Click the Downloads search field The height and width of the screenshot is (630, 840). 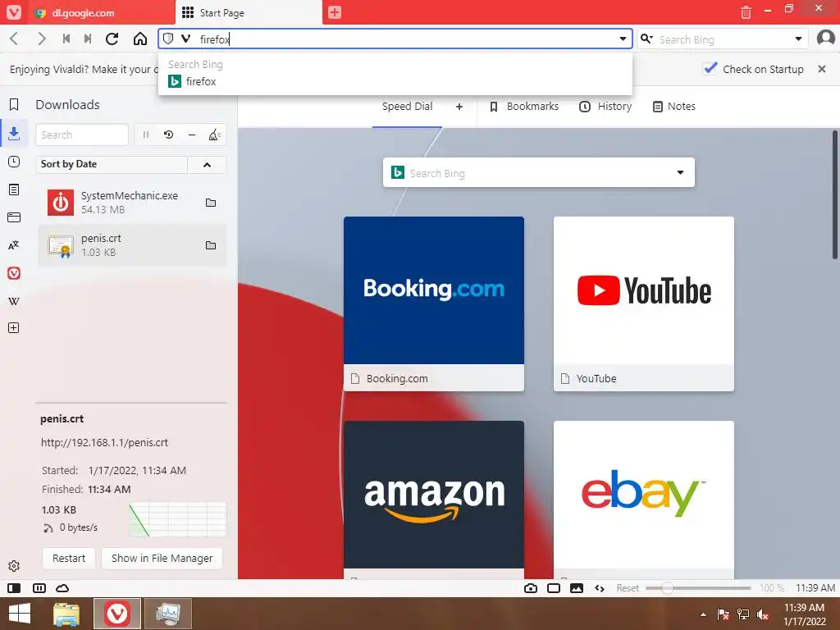click(x=82, y=135)
